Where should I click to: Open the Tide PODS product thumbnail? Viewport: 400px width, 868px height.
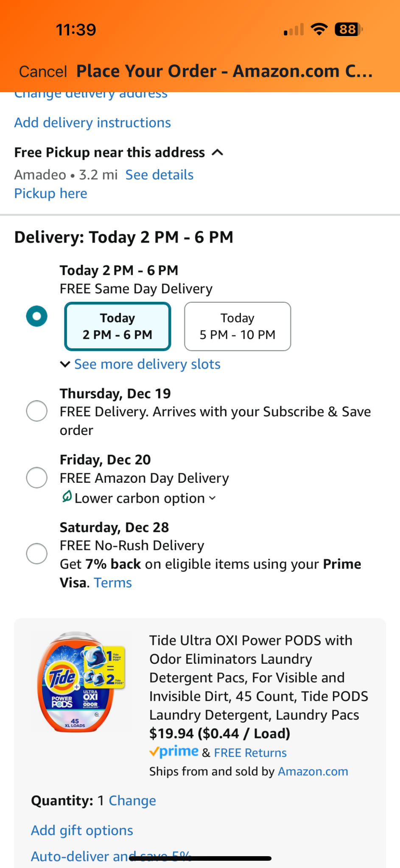81,682
